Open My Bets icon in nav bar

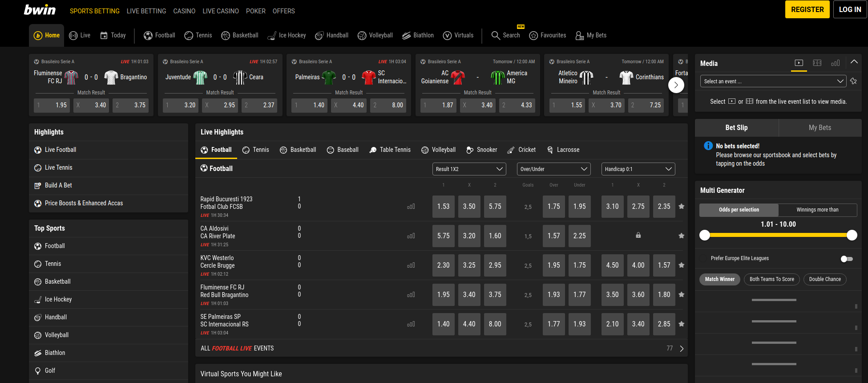579,36
